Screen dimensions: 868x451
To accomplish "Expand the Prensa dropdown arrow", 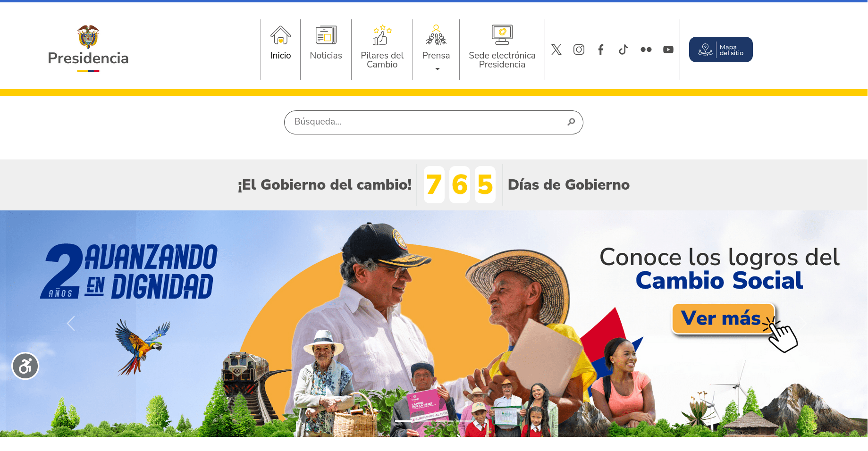I will point(437,69).
